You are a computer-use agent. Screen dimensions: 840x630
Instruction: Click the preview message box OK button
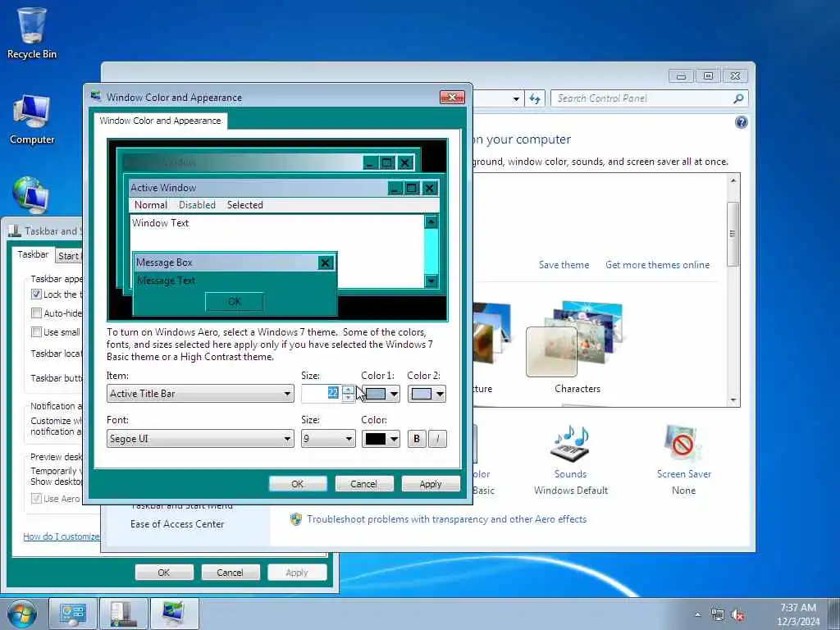pos(235,302)
